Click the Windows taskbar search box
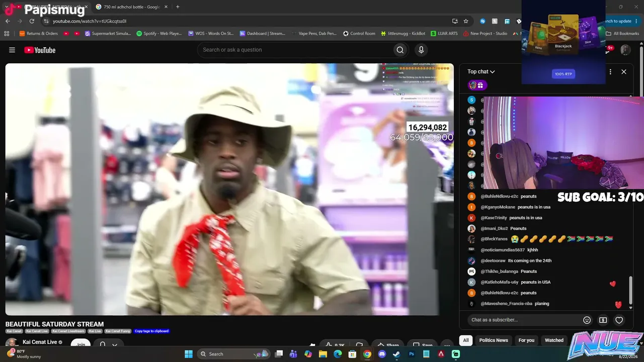644x362 pixels. (x=233, y=354)
